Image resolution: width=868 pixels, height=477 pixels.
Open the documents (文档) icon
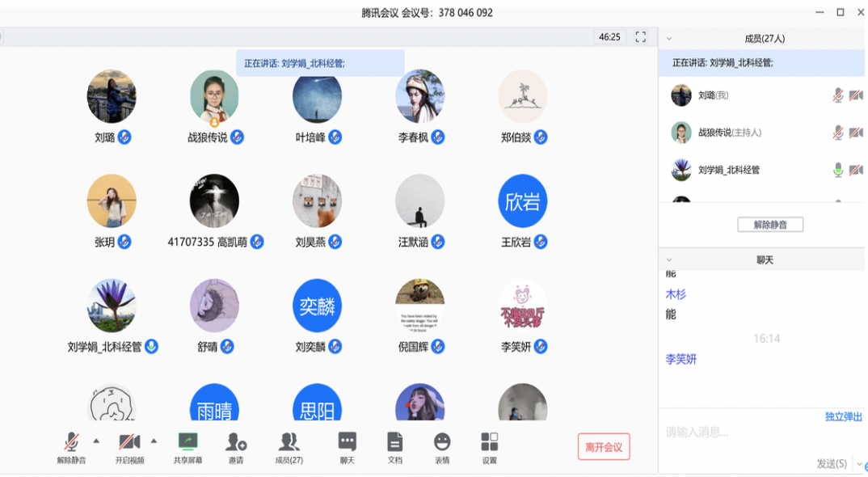pyautogui.click(x=394, y=441)
